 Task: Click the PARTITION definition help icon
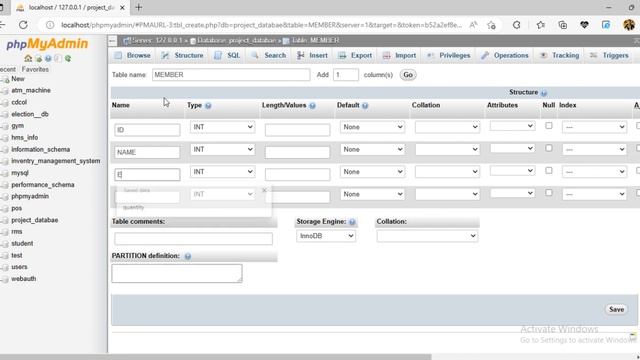(x=187, y=256)
